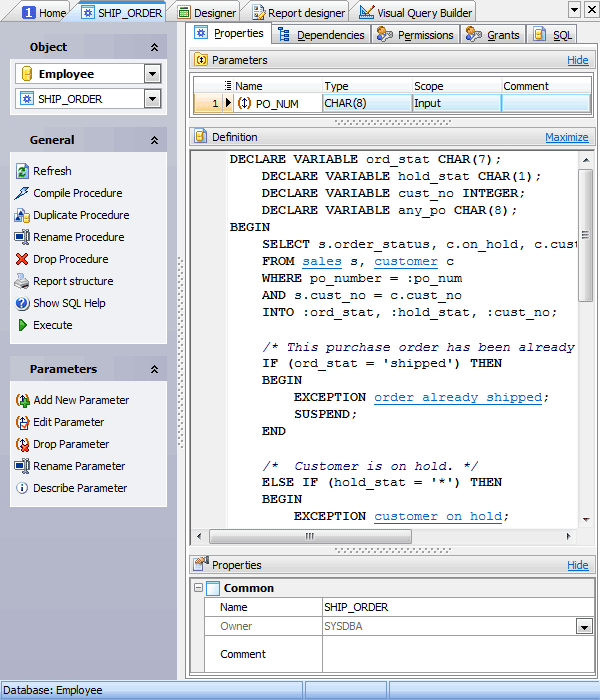This screenshot has height=700, width=600.
Task: Open Show SQL Help icon
Action: point(23,303)
